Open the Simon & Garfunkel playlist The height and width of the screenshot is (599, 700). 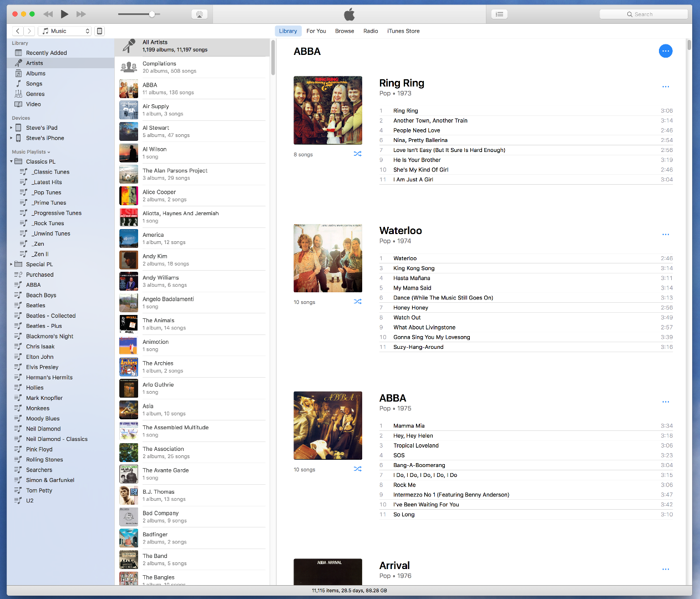60,480
